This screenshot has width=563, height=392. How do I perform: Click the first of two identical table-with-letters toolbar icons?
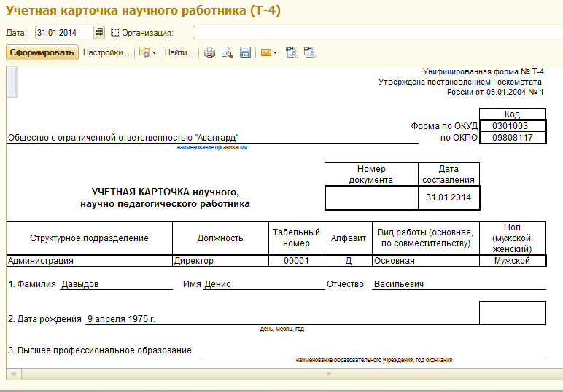[x=292, y=52]
